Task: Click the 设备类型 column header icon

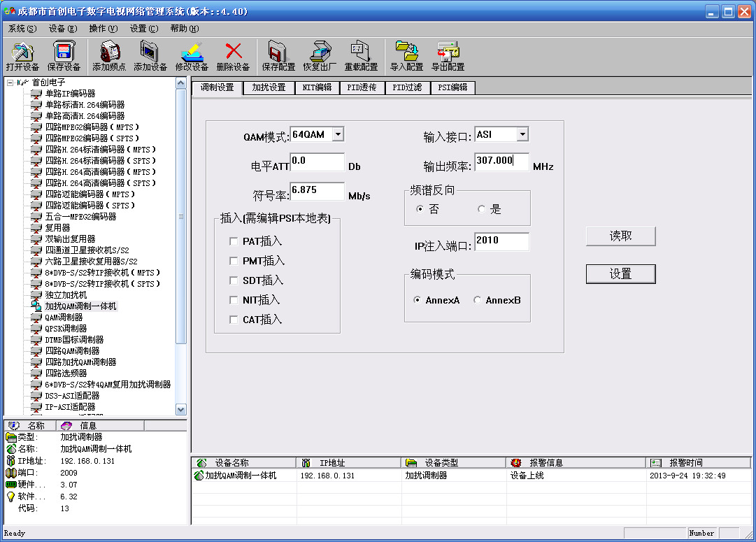Action: tap(411, 463)
